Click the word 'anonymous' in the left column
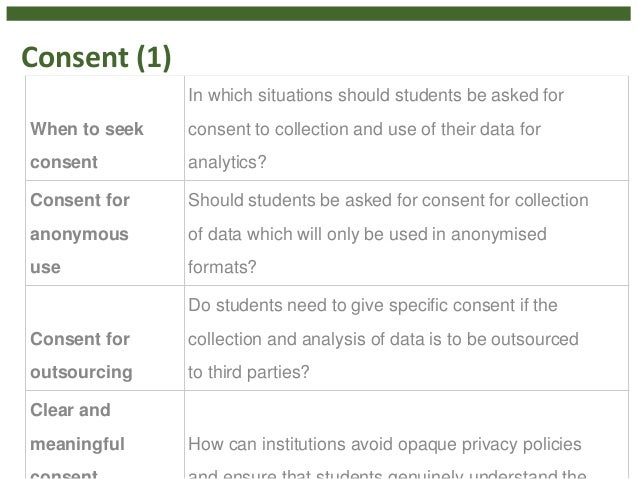638x479 pixels. click(79, 234)
